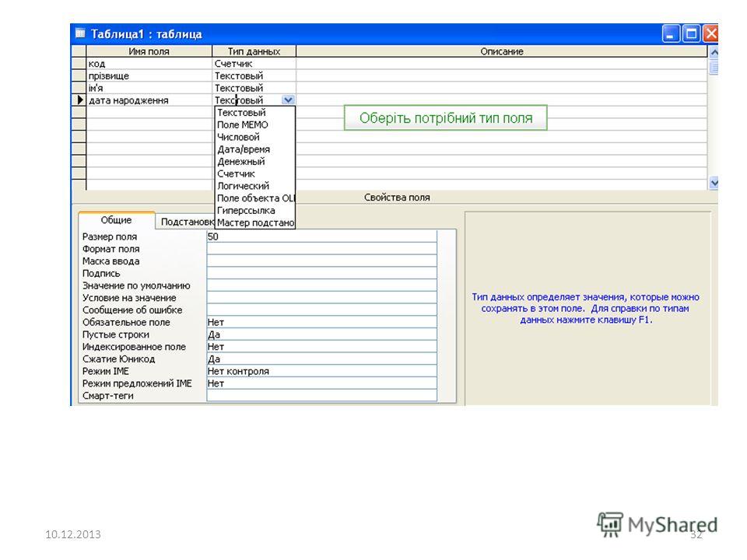Click Индексированное поле value Нет

click(321, 347)
